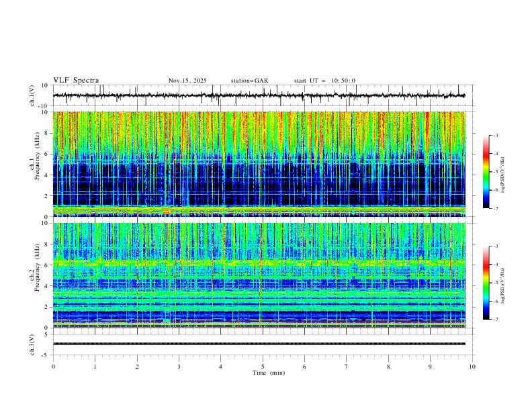
Task: Click the ch.3 flat signal trace
Action: click(x=259, y=344)
